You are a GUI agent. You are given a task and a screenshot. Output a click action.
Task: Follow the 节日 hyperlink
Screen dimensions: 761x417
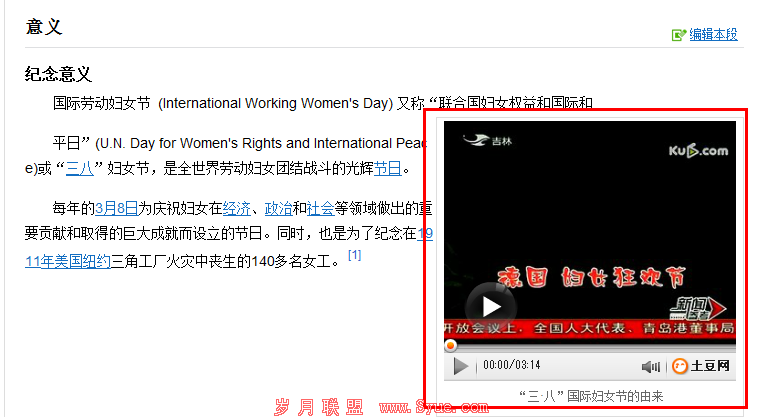coord(388,168)
